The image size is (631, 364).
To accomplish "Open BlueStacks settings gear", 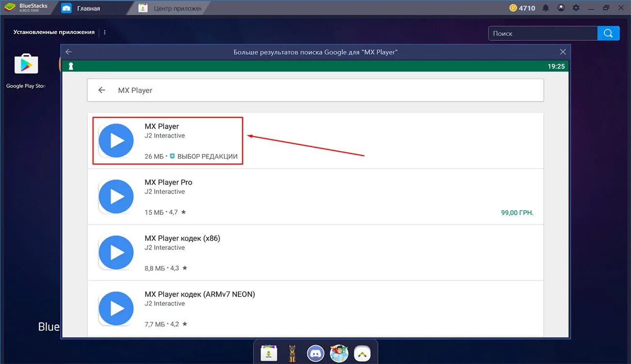I will (x=576, y=8).
